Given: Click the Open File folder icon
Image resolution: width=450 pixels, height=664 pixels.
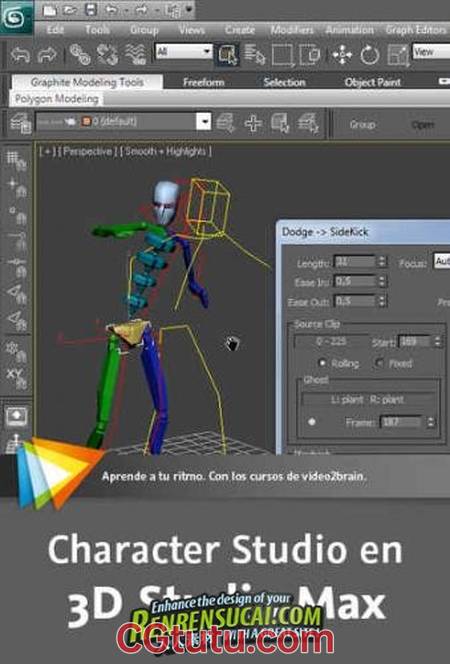Looking at the screenshot, I should [x=70, y=10].
